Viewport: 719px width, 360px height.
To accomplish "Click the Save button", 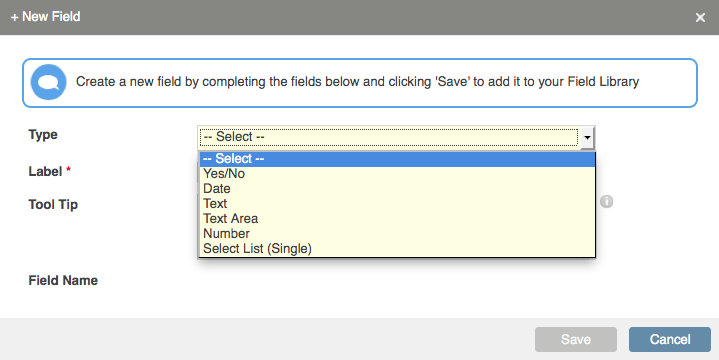I will click(x=575, y=339).
